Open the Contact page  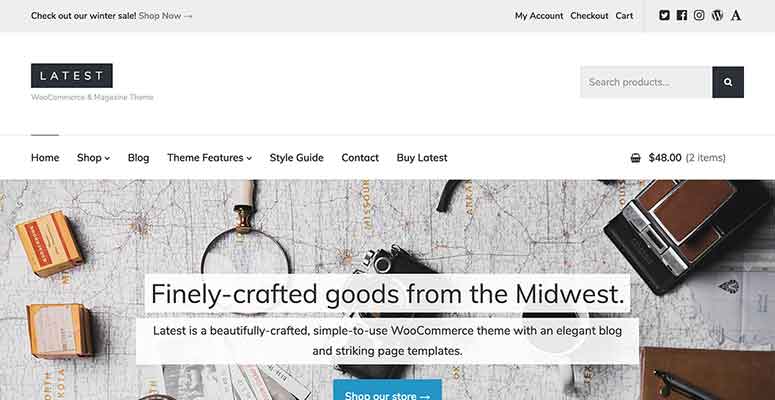pyautogui.click(x=360, y=158)
